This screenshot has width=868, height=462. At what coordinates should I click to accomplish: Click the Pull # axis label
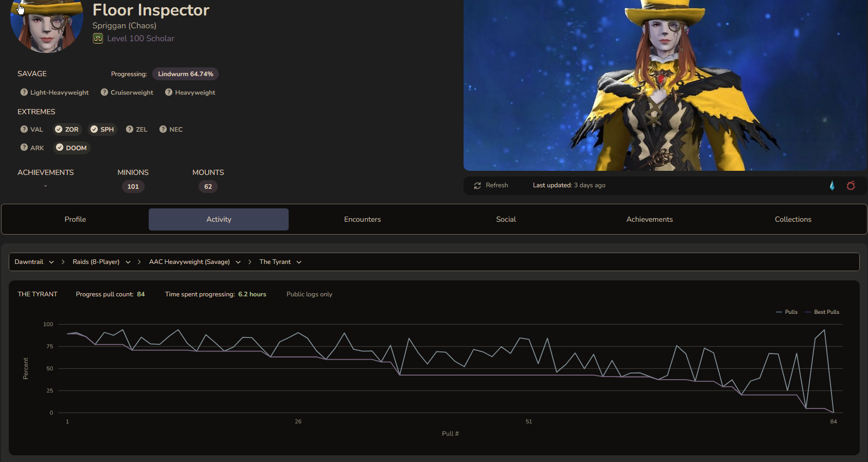[x=450, y=434]
